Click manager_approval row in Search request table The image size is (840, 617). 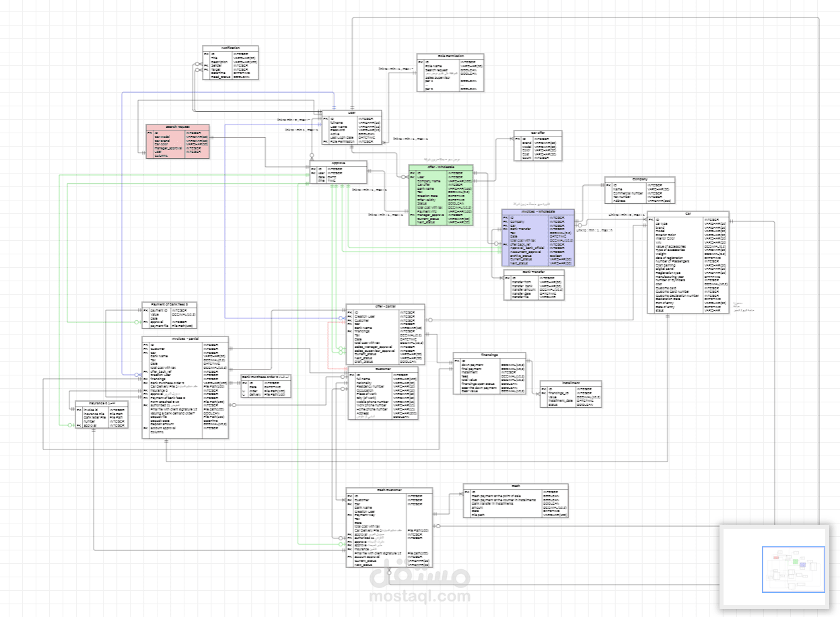pyautogui.click(x=178, y=147)
